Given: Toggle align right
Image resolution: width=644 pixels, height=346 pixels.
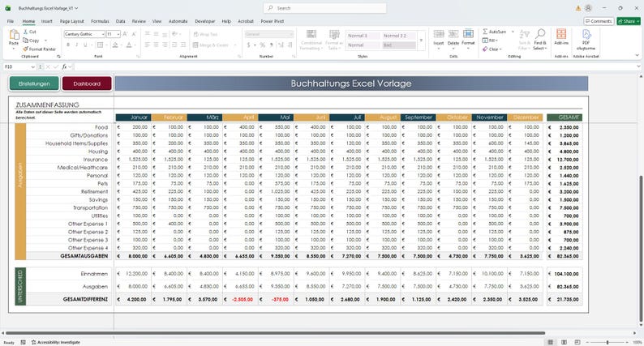Looking at the screenshot, I should point(165,45).
